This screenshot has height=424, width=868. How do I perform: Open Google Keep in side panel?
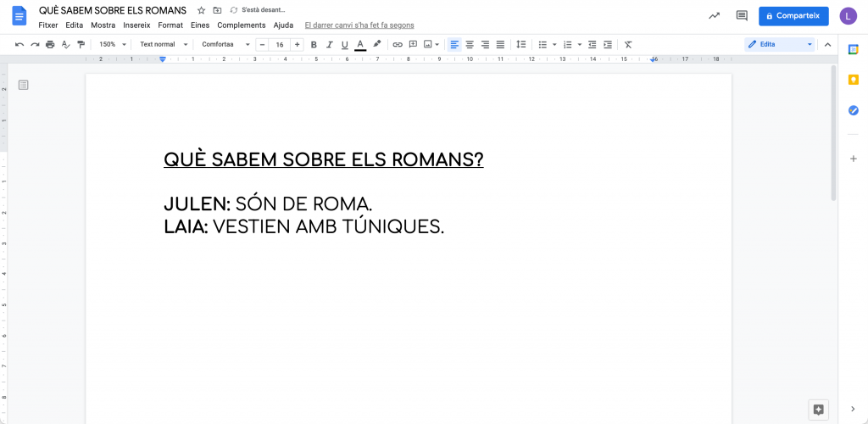(854, 80)
